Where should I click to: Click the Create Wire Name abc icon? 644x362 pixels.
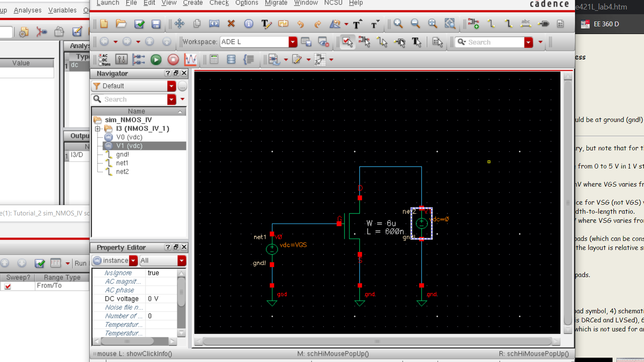coord(526,24)
